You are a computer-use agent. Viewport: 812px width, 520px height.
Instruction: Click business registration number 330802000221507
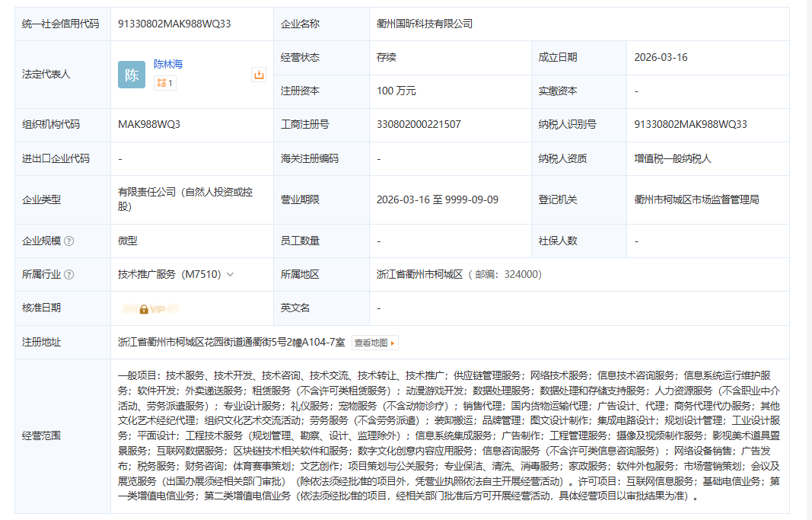419,124
